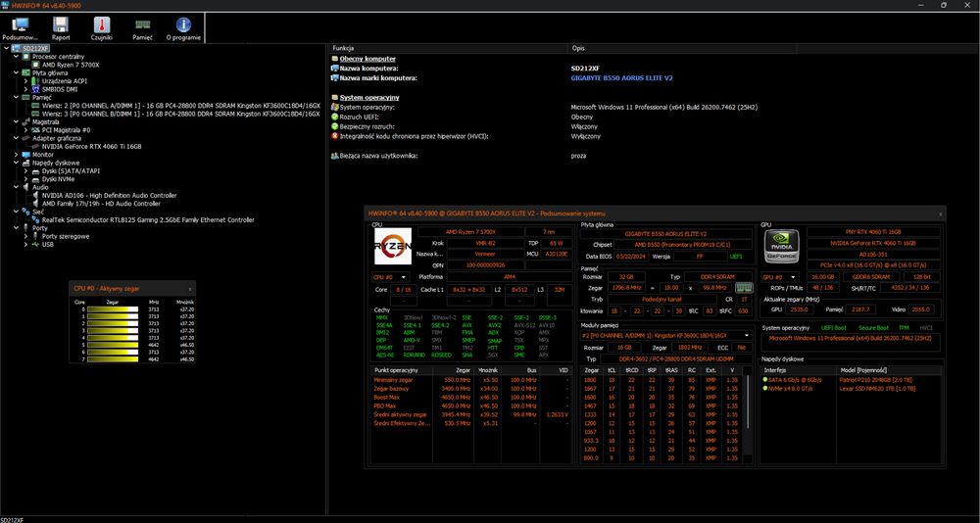Expand the PCI Magistrala #0 node
Image resolution: width=980 pixels, height=523 pixels.
[25, 130]
